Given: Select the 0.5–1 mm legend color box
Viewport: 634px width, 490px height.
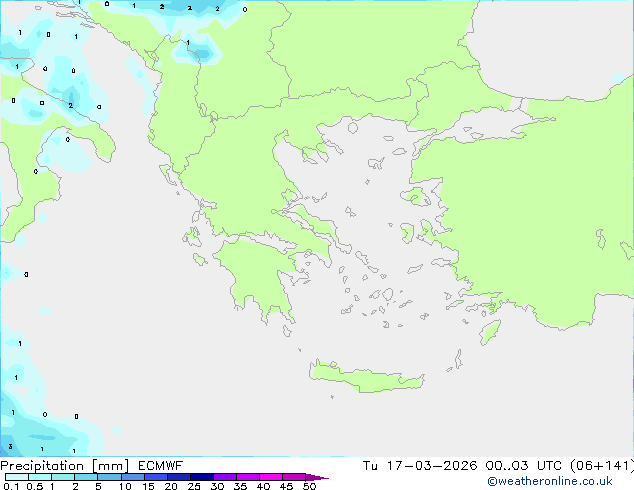Looking at the screenshot, I should click(40, 477).
